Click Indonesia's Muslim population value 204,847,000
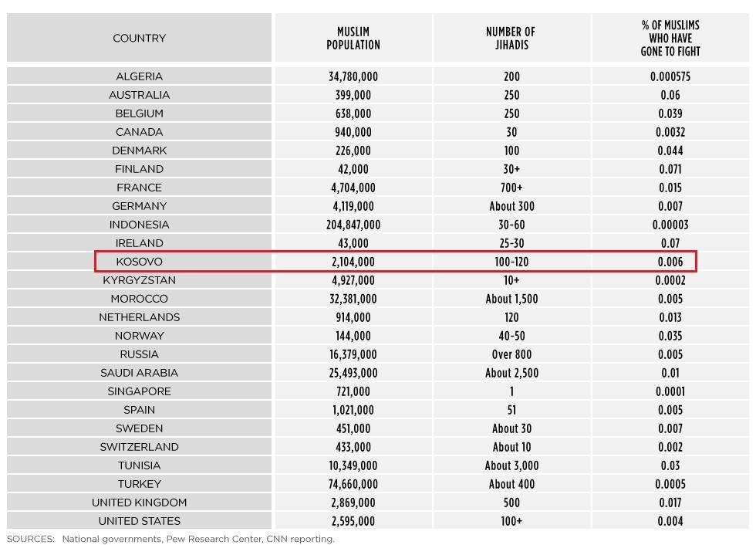 tap(353, 225)
